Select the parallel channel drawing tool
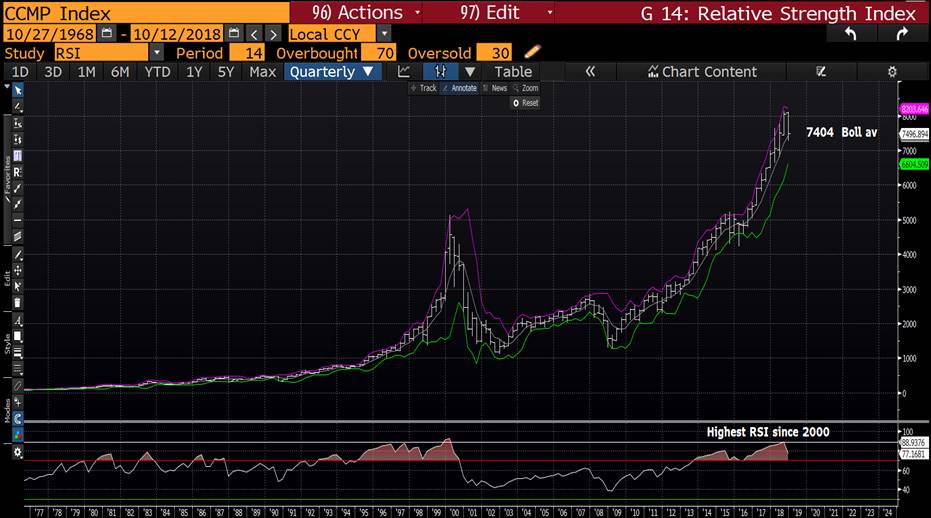This screenshot has height=518, width=931. (x=18, y=236)
